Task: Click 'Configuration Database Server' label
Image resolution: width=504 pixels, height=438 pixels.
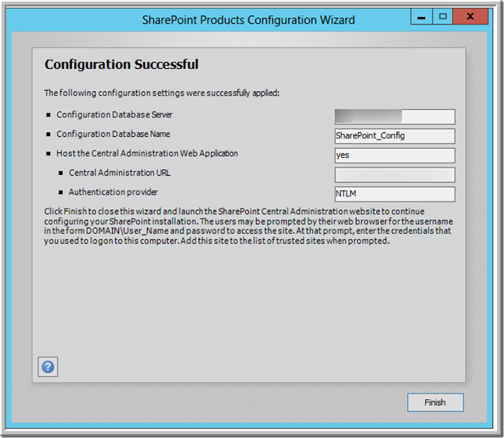Action: click(x=115, y=115)
